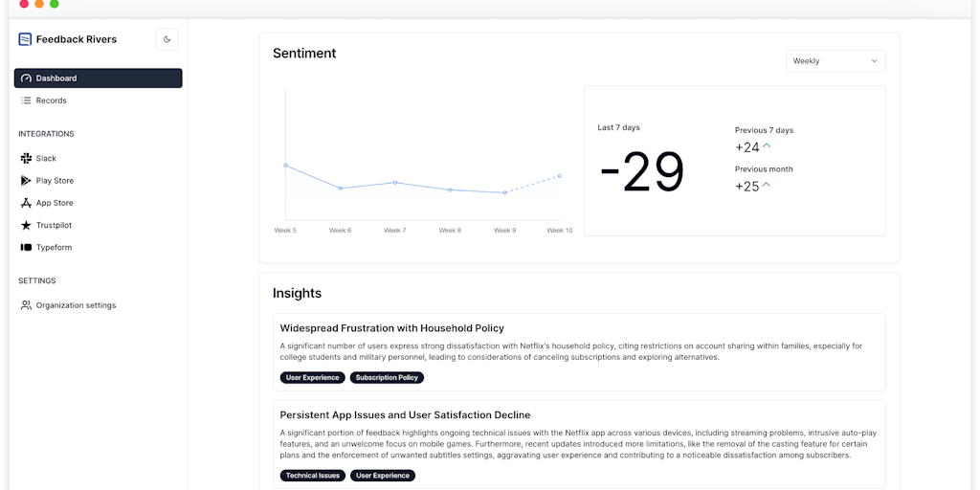The width and height of the screenshot is (980, 490).
Task: Open Widespread Frustration with Household Policy insight
Action: tap(391, 328)
